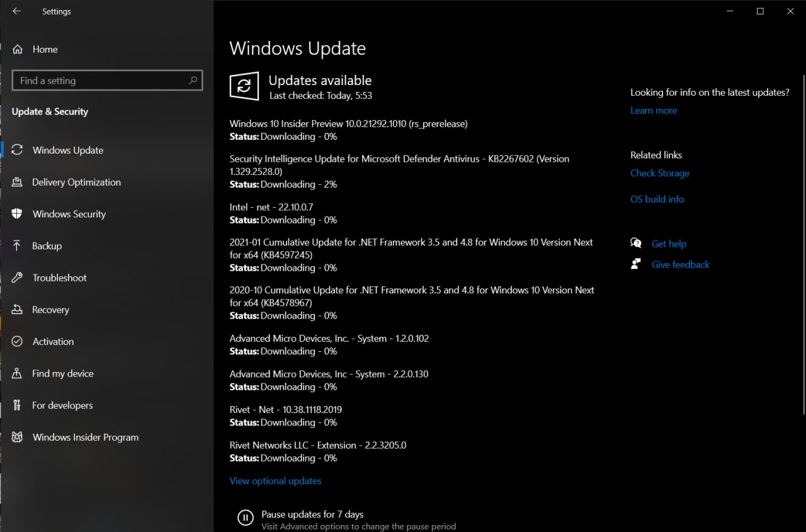
Task: Click the Pause updates circular icon
Action: (245, 518)
